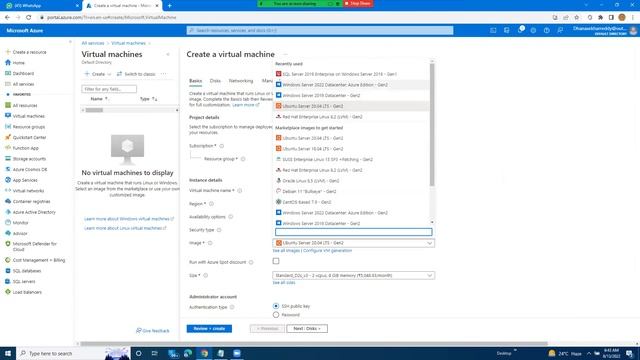Open Azure Cosmos DB in sidebar
This screenshot has width=640, height=360.
coord(26,169)
